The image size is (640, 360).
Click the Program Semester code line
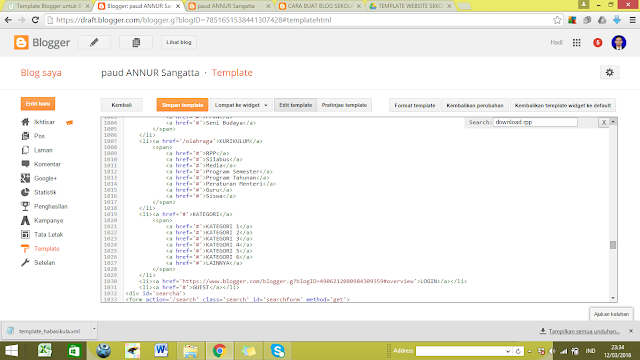(219, 172)
